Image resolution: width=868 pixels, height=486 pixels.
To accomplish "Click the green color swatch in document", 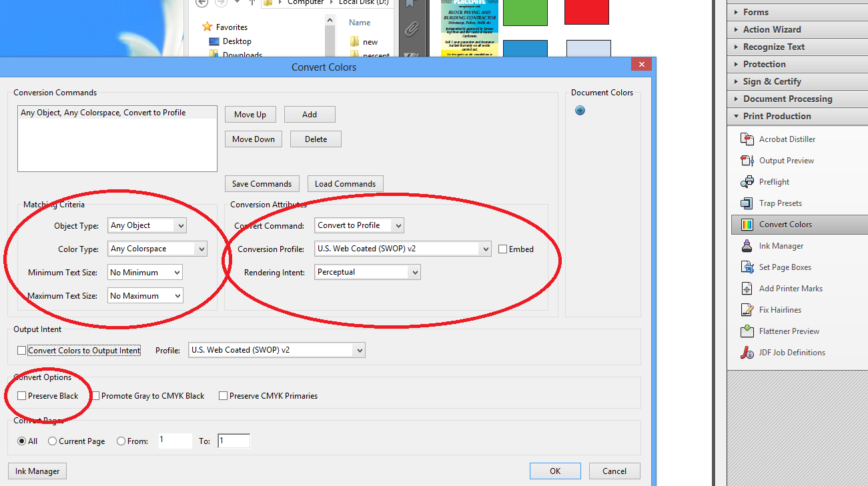I will point(525,11).
